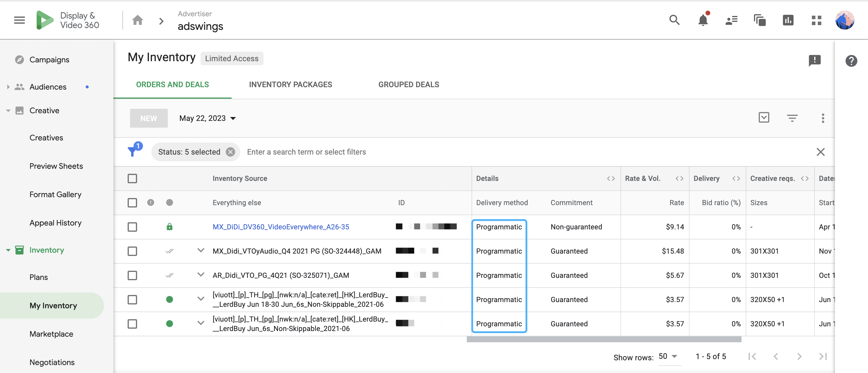Click the NEW button
The width and height of the screenshot is (868, 373).
(149, 118)
